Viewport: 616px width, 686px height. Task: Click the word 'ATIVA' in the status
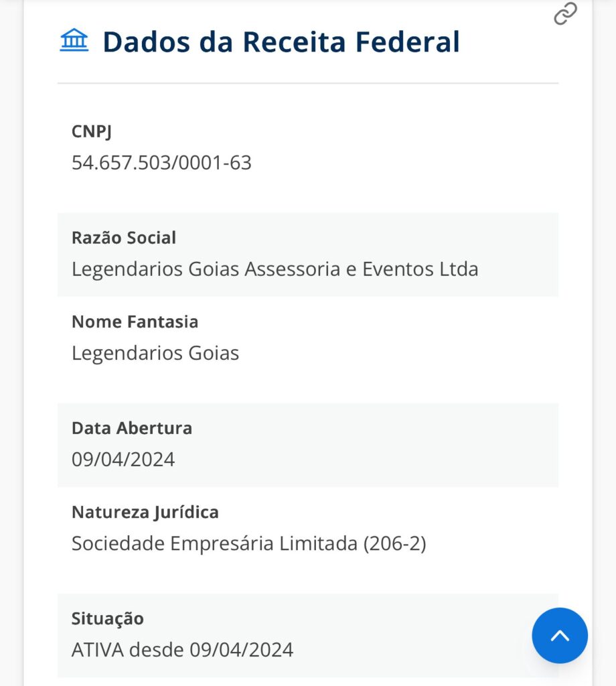pos(98,650)
